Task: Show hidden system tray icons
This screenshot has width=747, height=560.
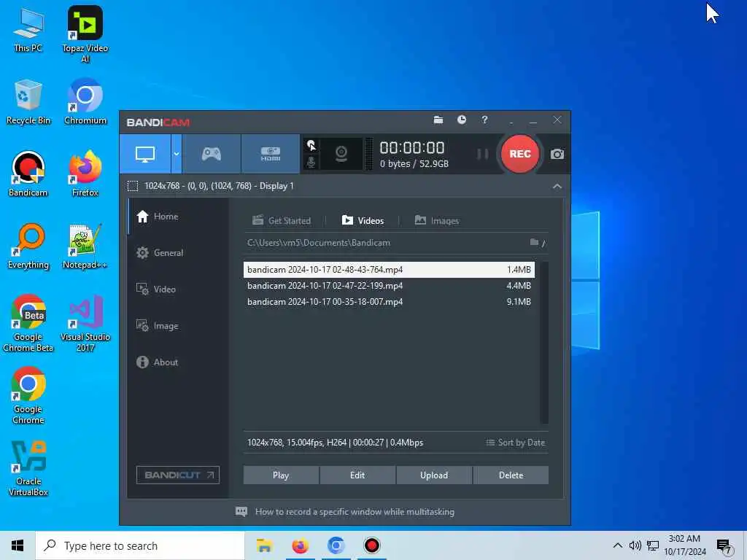Action: click(617, 545)
